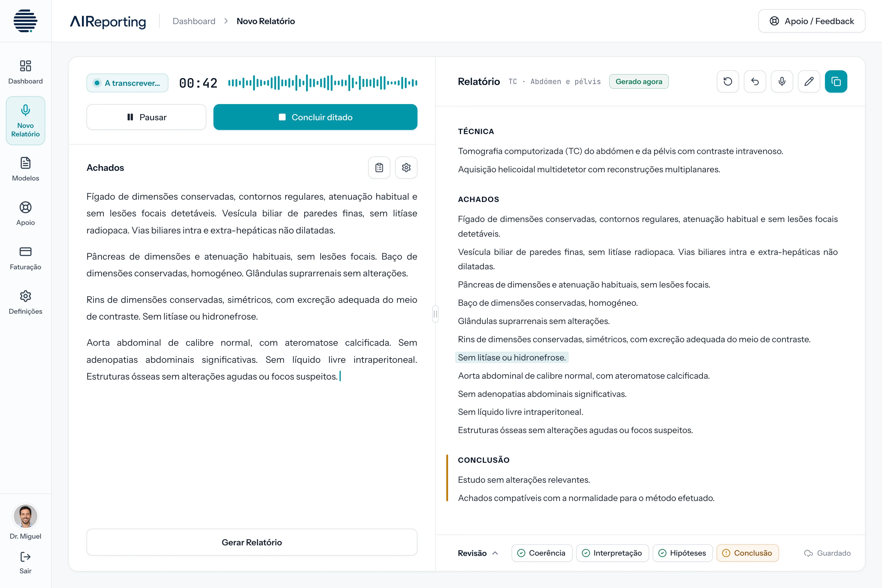
Task: Select the Interpretação review chip
Action: pos(612,553)
